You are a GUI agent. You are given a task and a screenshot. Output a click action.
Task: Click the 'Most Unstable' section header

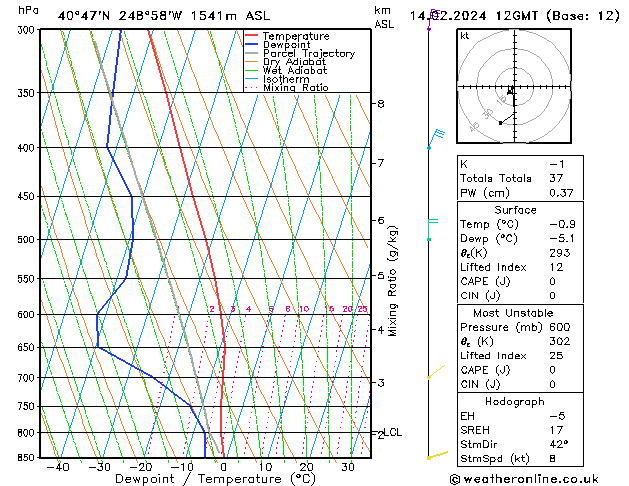pos(515,313)
